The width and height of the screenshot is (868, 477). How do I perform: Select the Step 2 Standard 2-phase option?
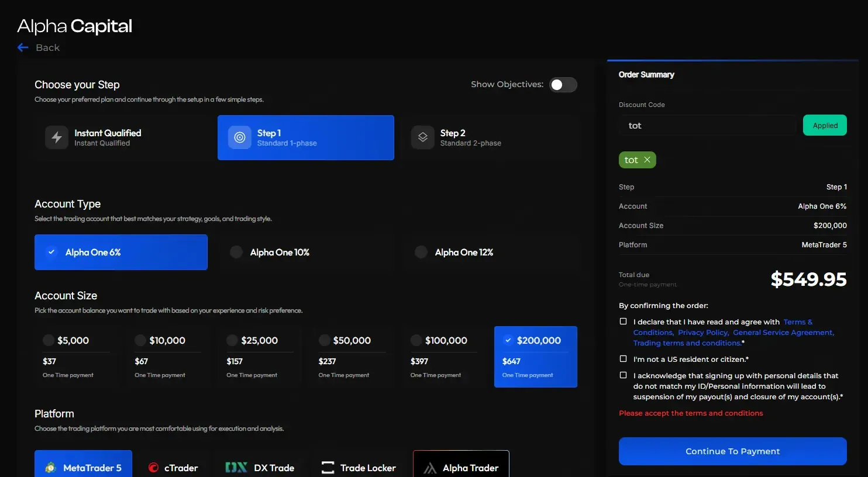pos(490,137)
